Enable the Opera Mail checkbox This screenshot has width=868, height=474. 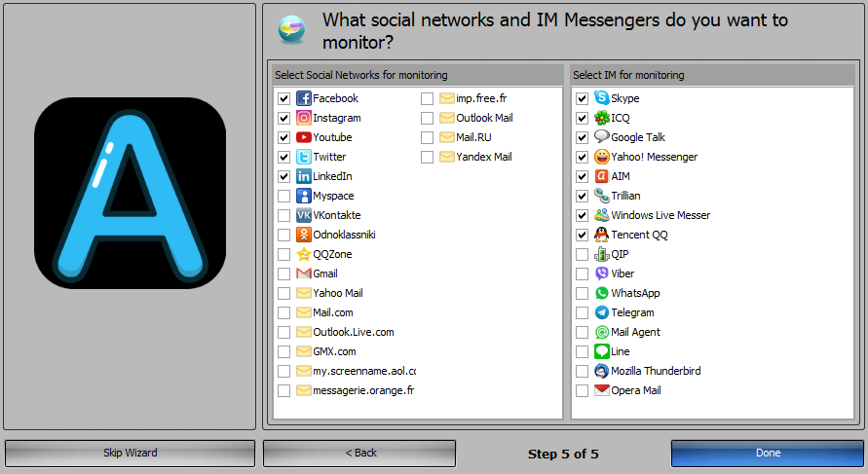(x=582, y=390)
